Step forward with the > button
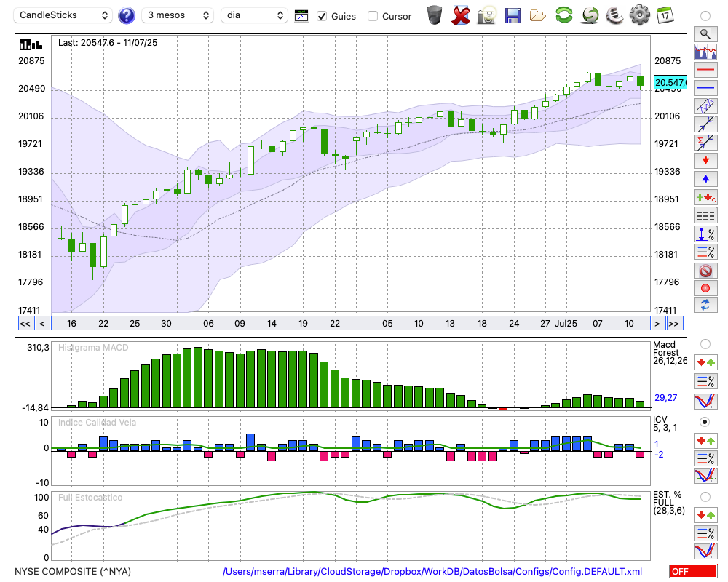728x582 pixels. point(657,324)
